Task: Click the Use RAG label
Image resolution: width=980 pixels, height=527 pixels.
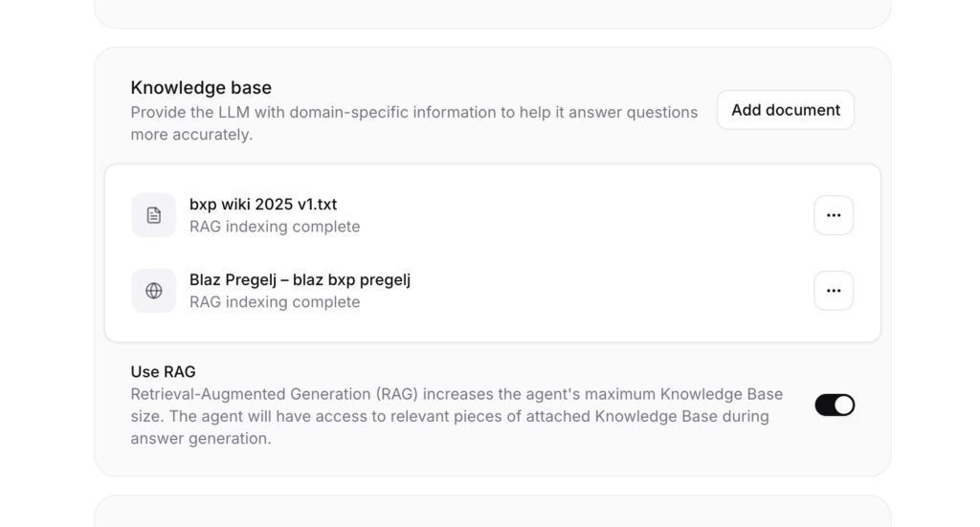Action: pyautogui.click(x=164, y=371)
